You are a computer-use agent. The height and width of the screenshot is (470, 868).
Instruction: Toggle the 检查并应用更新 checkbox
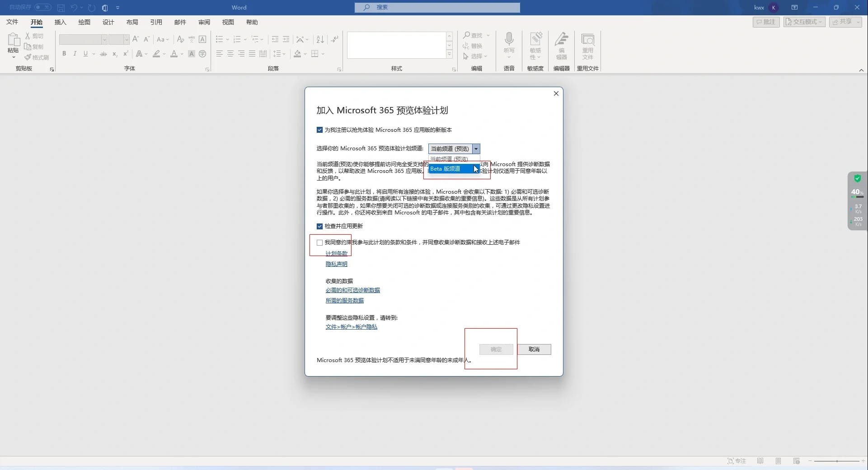coord(319,226)
